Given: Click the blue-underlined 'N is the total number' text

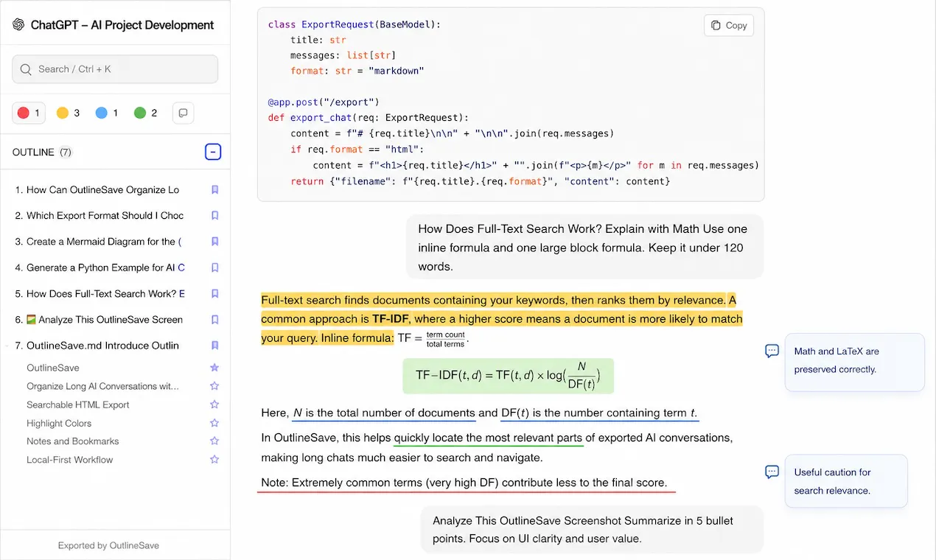Looking at the screenshot, I should pos(384,413).
